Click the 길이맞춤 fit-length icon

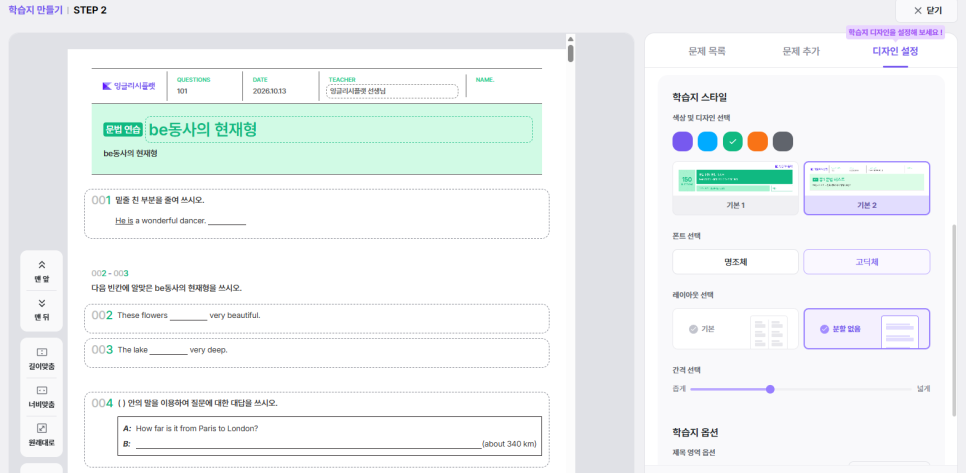[x=42, y=352]
